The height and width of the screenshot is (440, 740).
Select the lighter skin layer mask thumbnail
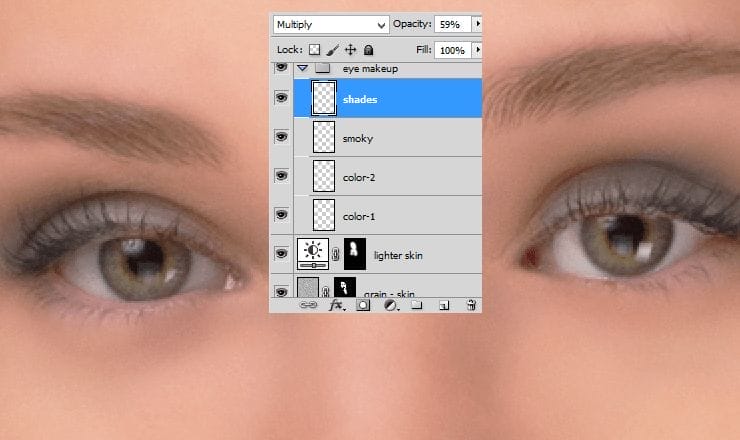[355, 254]
